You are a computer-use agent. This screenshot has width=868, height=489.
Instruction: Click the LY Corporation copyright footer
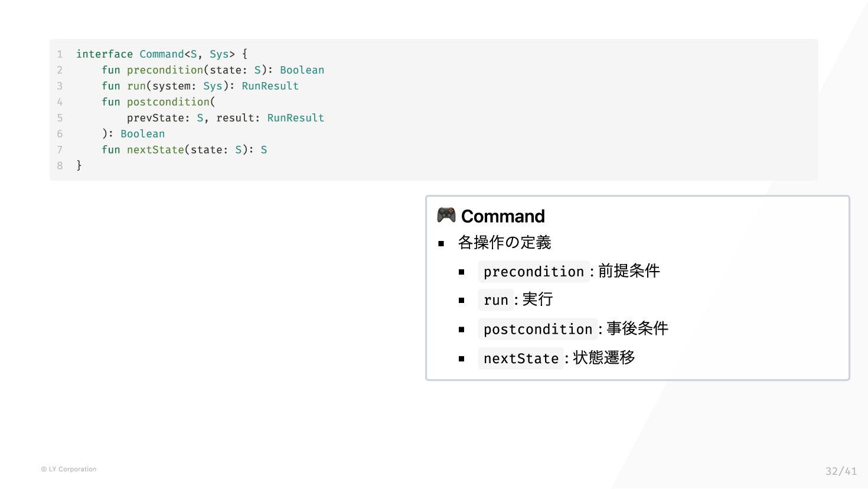(x=68, y=469)
